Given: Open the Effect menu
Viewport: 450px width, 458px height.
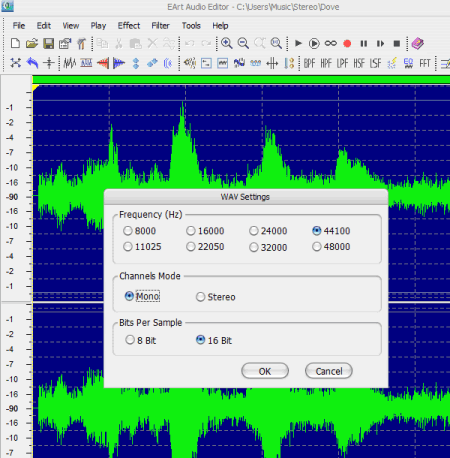Looking at the screenshot, I should 129,26.
